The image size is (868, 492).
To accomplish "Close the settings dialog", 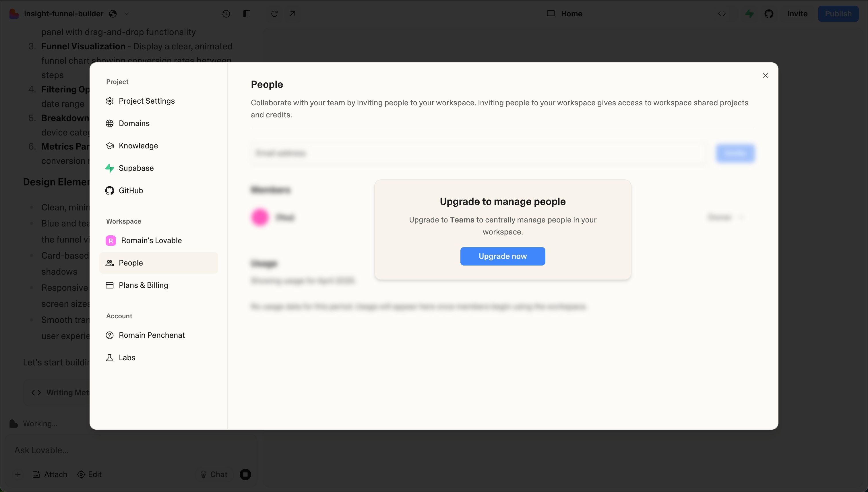I will pyautogui.click(x=765, y=75).
